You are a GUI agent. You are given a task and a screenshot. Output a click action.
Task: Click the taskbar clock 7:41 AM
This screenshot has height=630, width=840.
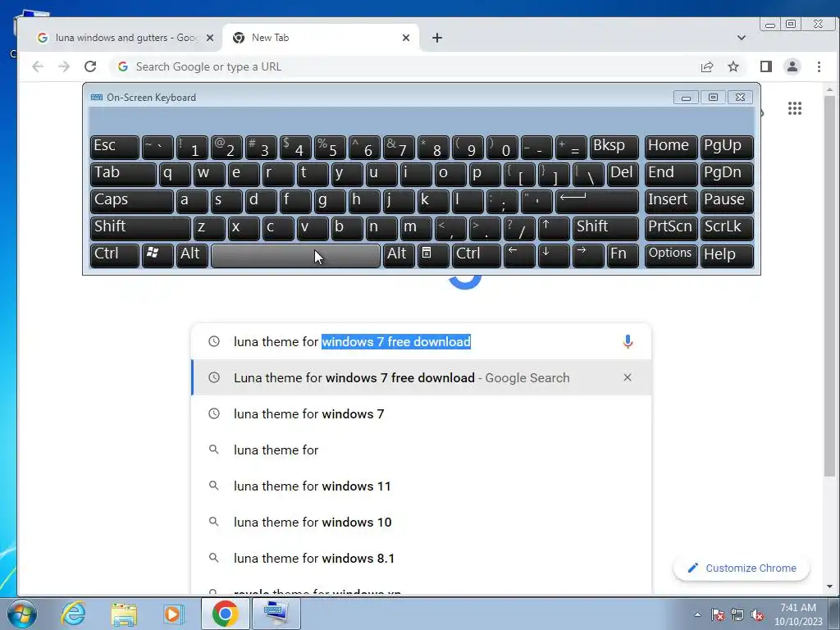pyautogui.click(x=798, y=608)
